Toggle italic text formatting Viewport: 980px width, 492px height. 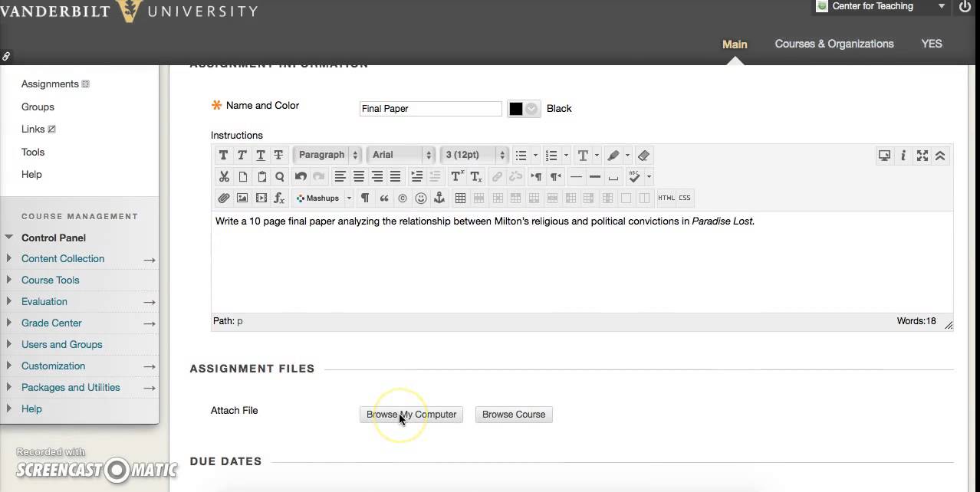[x=242, y=155]
